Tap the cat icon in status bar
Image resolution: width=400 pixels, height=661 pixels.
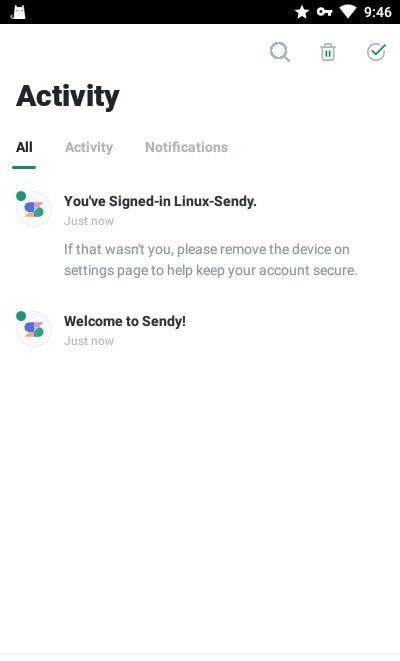(x=18, y=12)
